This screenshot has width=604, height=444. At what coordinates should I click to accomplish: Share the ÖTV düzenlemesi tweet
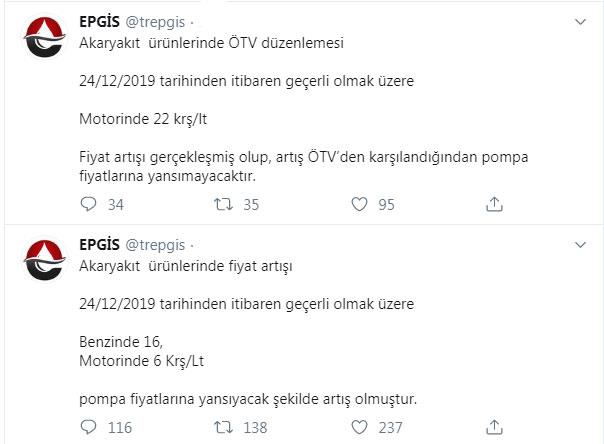point(493,205)
